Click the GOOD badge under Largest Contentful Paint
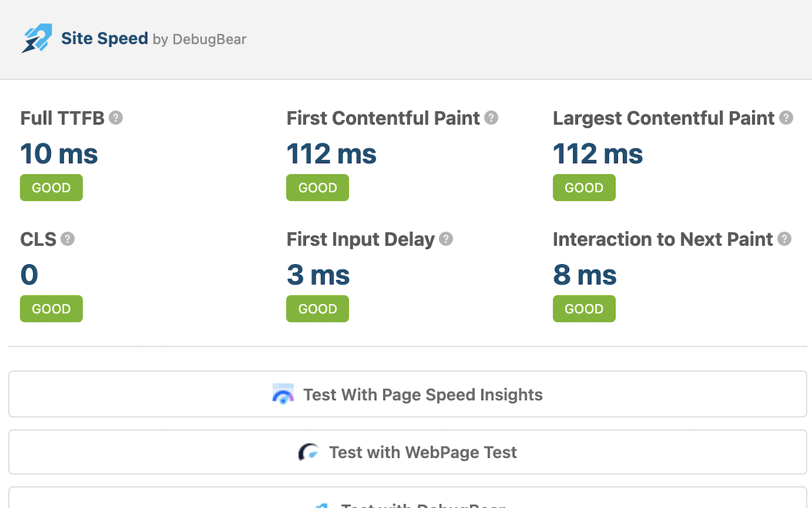This screenshot has height=508, width=812. (x=584, y=187)
